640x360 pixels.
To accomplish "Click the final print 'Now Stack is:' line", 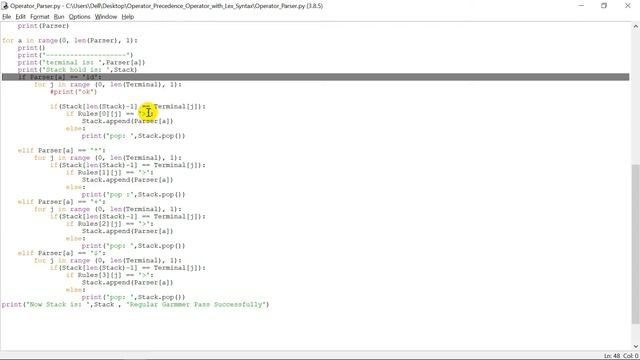I will pos(136,304).
